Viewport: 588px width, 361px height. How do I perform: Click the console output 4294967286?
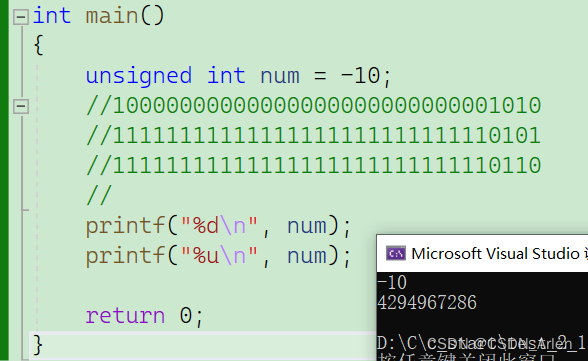pyautogui.click(x=427, y=303)
